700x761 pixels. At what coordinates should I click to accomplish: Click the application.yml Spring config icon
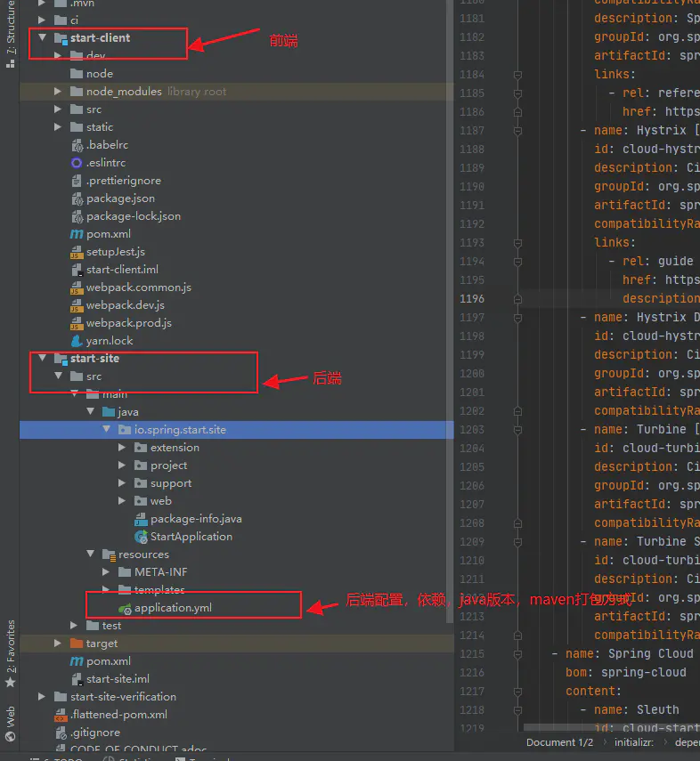126,608
